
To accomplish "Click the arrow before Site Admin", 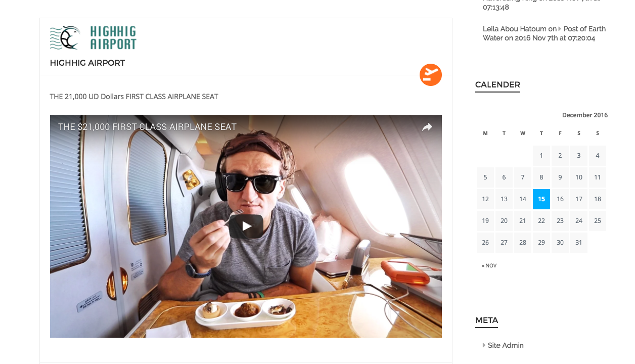I will [484, 345].
